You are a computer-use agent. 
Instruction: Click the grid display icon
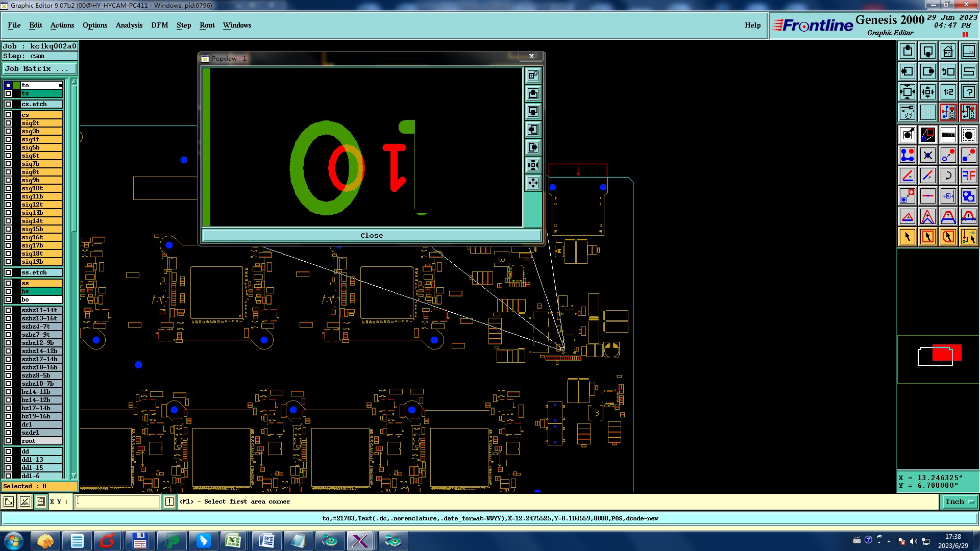pyautogui.click(x=927, y=112)
